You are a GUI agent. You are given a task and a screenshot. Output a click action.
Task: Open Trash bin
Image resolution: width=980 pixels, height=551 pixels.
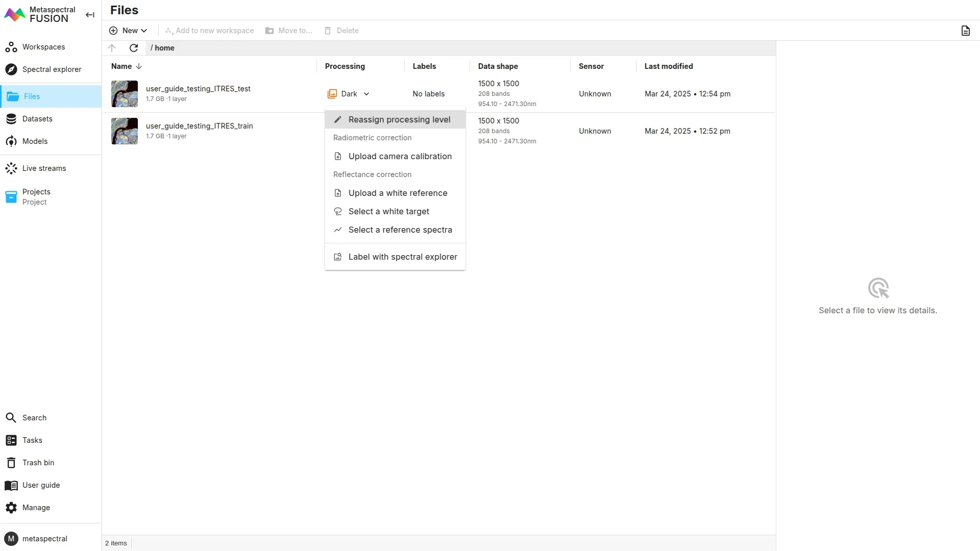tap(38, 463)
